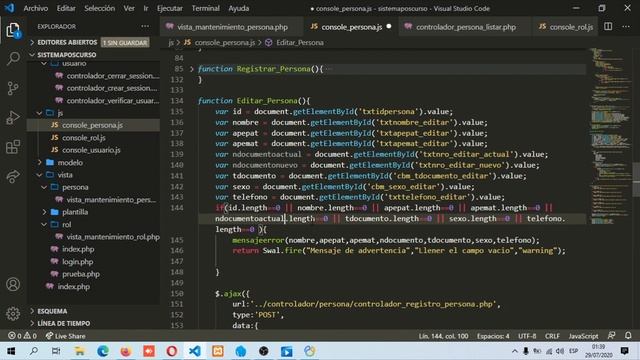Open the Live Share activity bar view

point(13,176)
